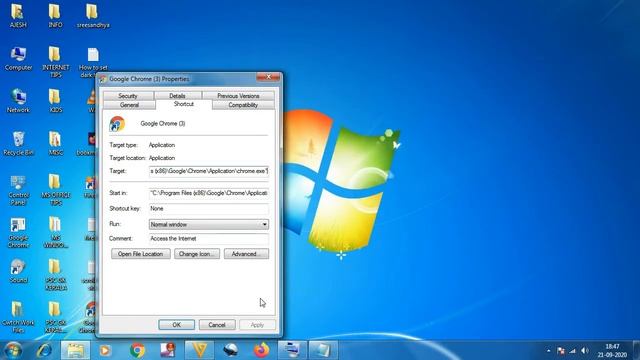640x360 pixels.
Task: Open the sreesandhya folder icon
Action: point(93,16)
